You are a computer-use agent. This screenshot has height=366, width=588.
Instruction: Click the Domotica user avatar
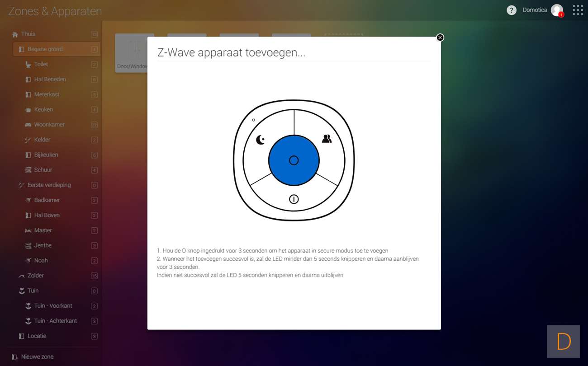point(557,10)
